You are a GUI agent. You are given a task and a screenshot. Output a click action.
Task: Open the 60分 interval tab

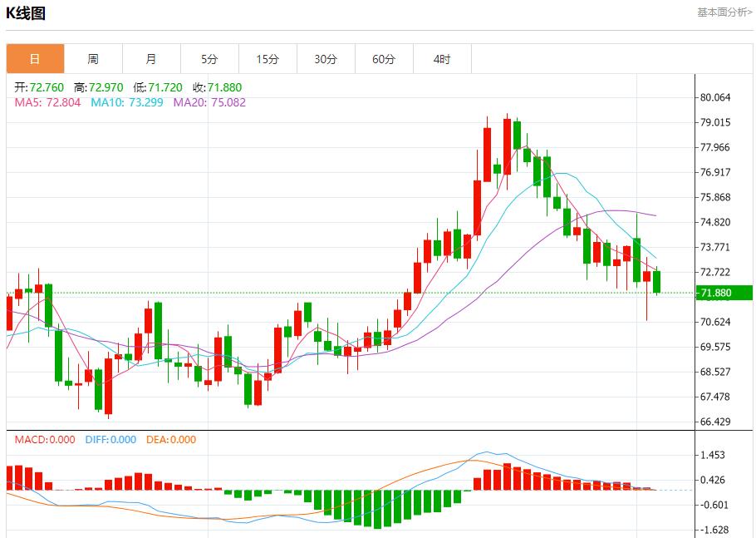[x=384, y=59]
